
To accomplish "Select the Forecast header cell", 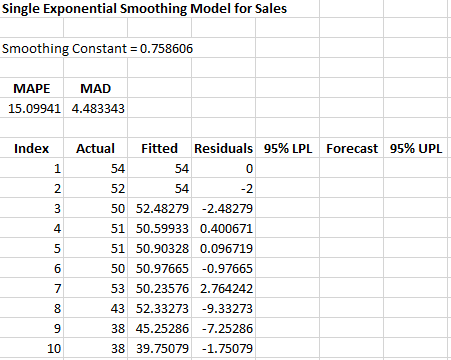I will click(x=352, y=149).
